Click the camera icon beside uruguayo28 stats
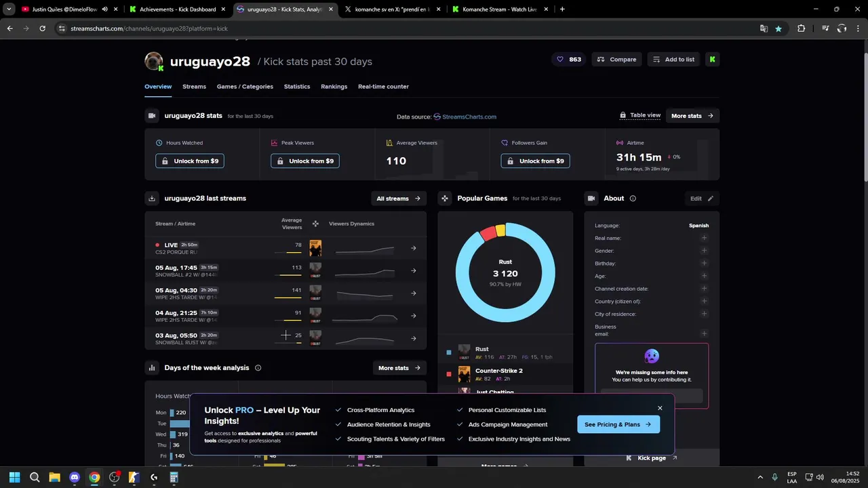The height and width of the screenshot is (488, 868). click(x=152, y=116)
